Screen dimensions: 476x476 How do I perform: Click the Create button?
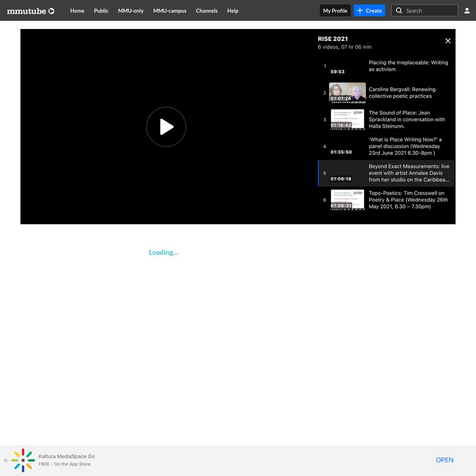click(x=369, y=10)
